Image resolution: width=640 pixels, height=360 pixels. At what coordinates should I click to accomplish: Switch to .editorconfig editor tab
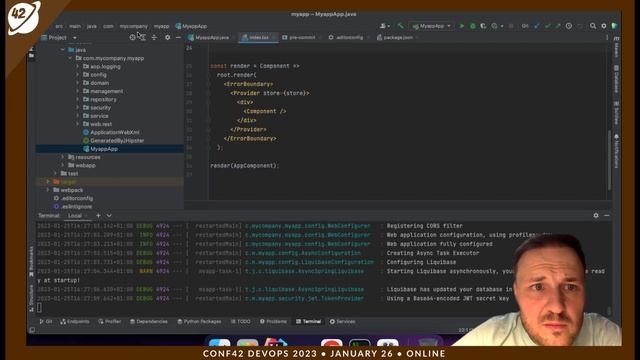(348, 38)
